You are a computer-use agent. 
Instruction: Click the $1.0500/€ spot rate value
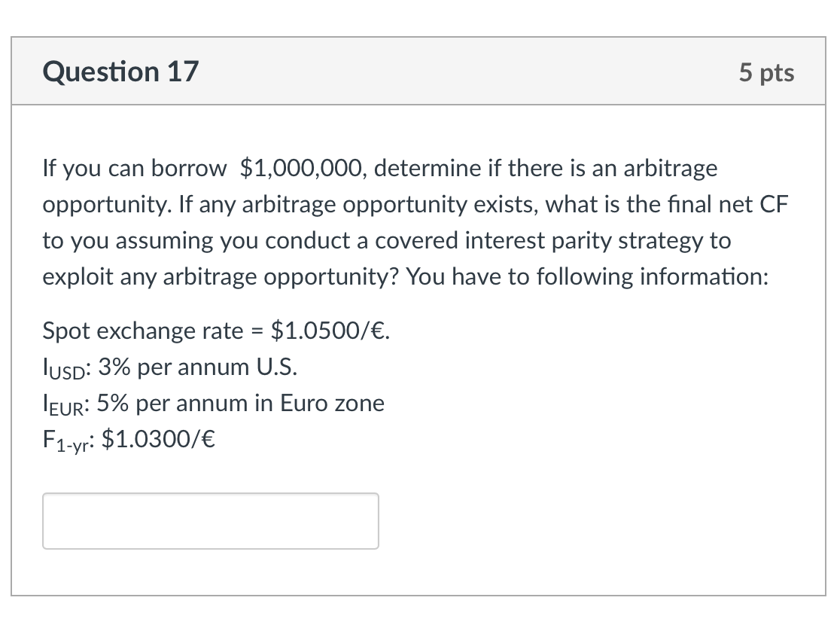(x=330, y=331)
